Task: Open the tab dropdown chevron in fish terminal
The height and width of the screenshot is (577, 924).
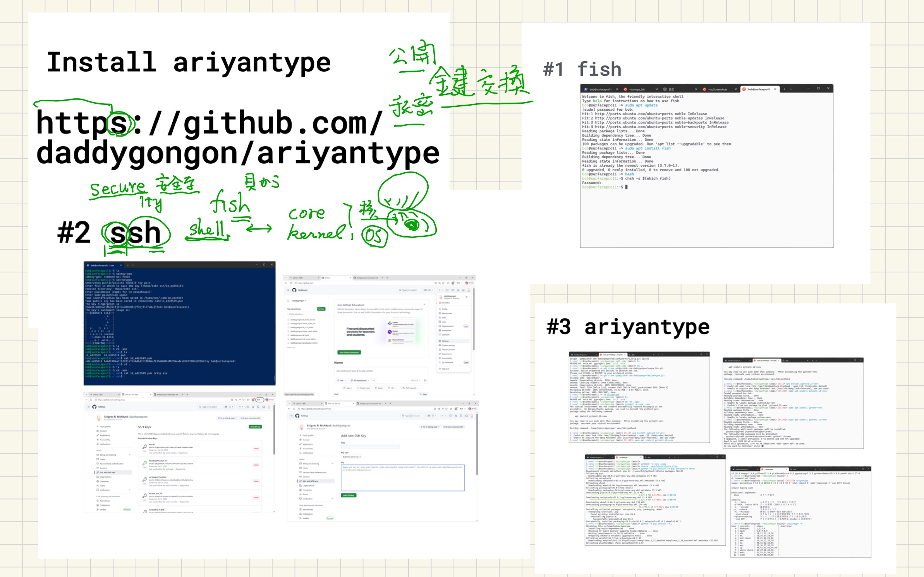Action: [x=791, y=89]
